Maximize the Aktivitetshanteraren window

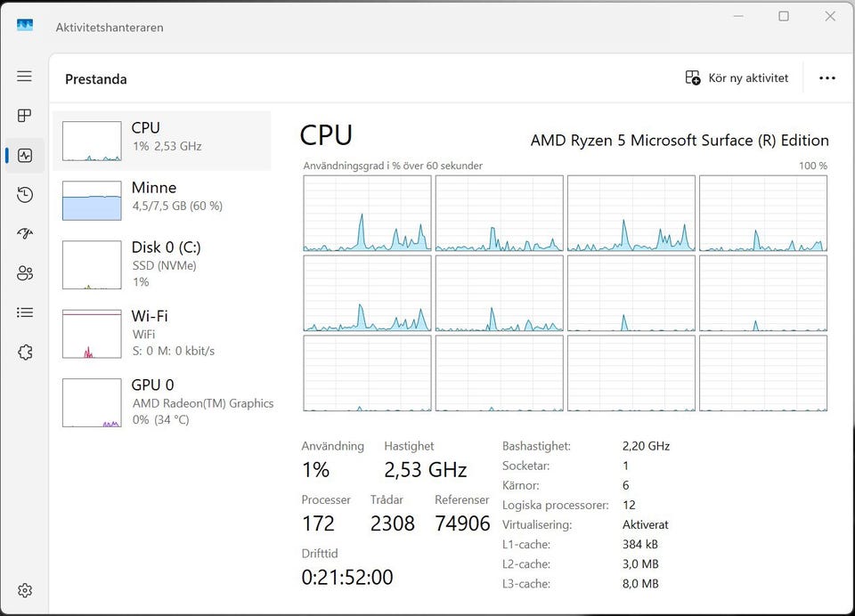pyautogui.click(x=784, y=16)
